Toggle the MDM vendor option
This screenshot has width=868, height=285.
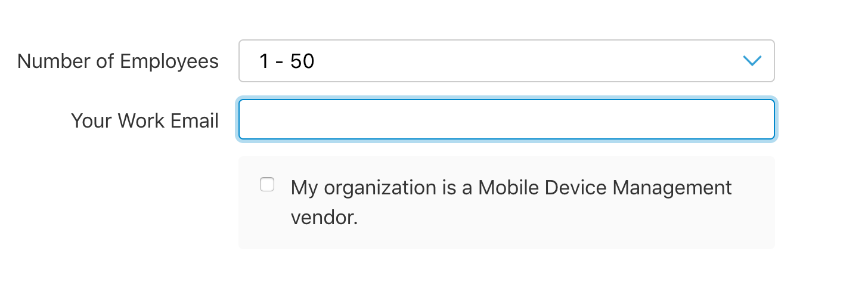point(267,185)
